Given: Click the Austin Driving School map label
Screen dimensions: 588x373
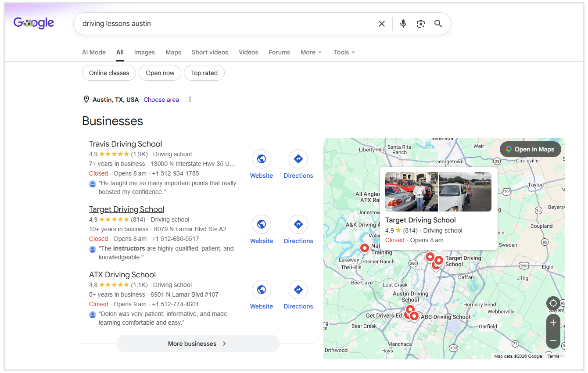Looking at the screenshot, I should coord(410,297).
